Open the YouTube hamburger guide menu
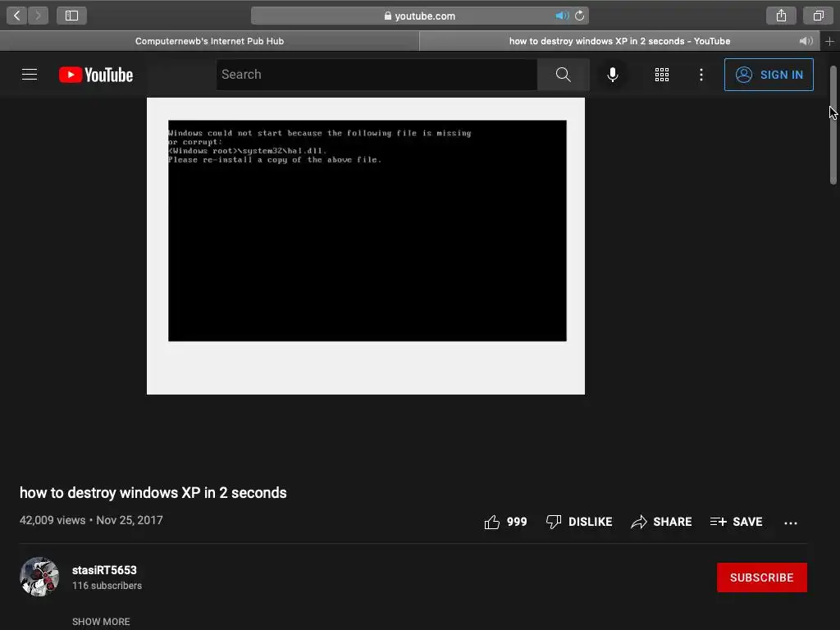This screenshot has width=840, height=630. pos(30,75)
